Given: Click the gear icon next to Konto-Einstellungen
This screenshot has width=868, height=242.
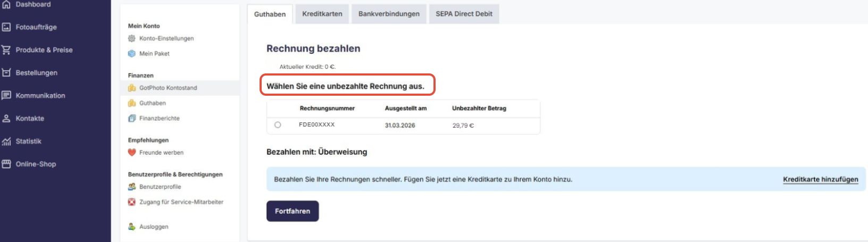Looking at the screenshot, I should point(132,38).
